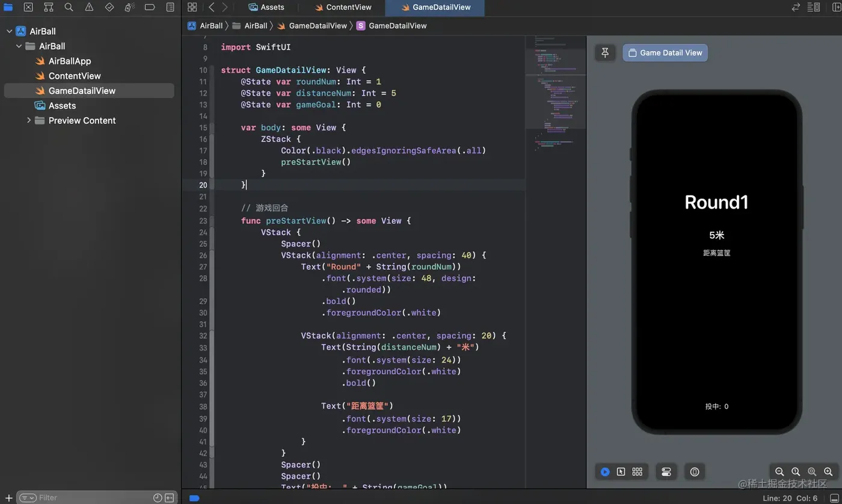
Task: Click the 5米 label in preview
Action: pyautogui.click(x=716, y=235)
